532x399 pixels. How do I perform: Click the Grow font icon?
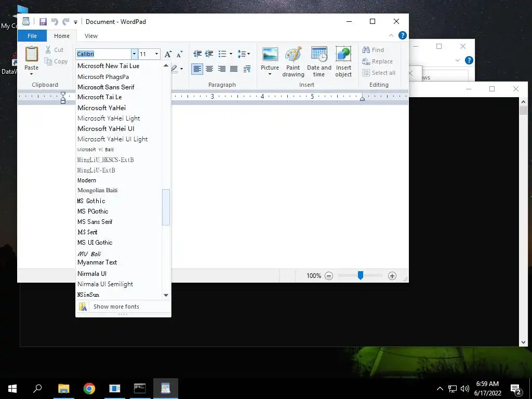(168, 54)
